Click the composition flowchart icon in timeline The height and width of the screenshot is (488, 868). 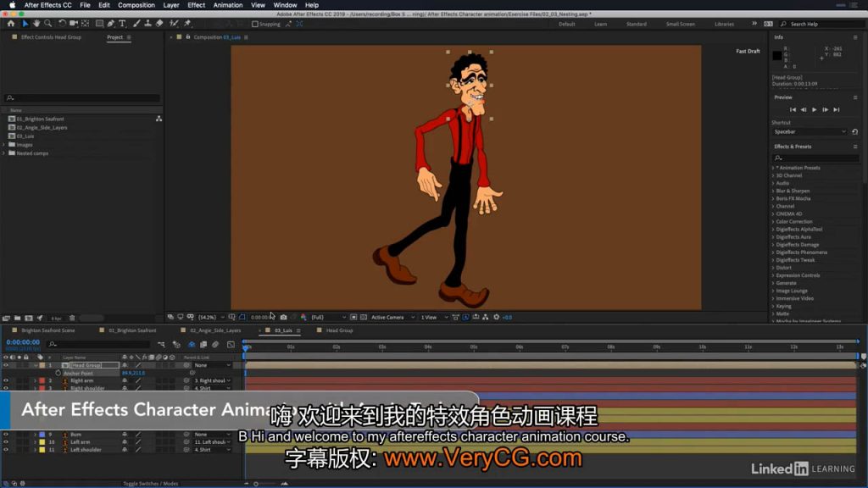(x=161, y=345)
